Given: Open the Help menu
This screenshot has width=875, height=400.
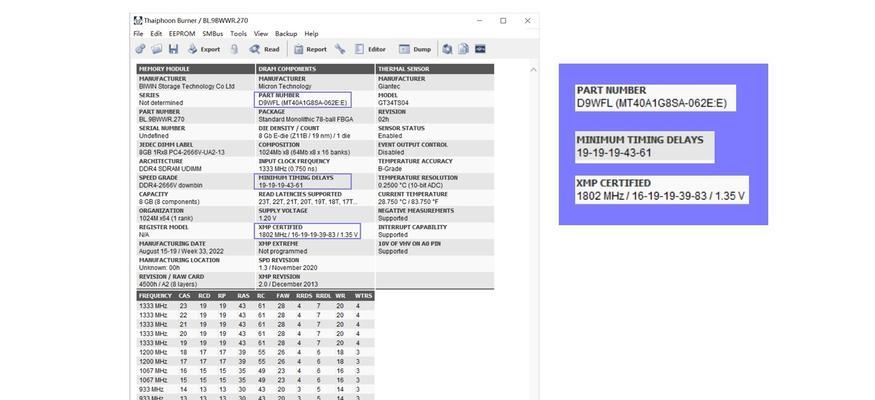Looking at the screenshot, I should [x=311, y=34].
